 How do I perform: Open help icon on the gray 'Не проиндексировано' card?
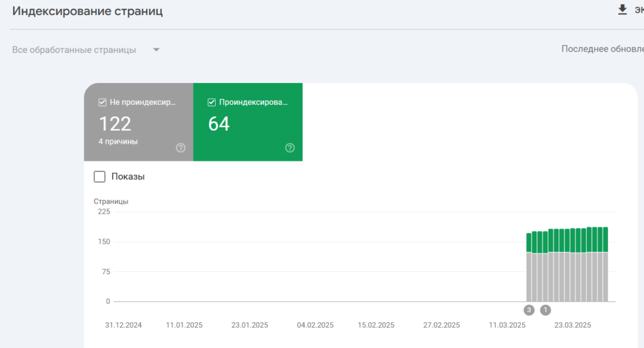(180, 148)
